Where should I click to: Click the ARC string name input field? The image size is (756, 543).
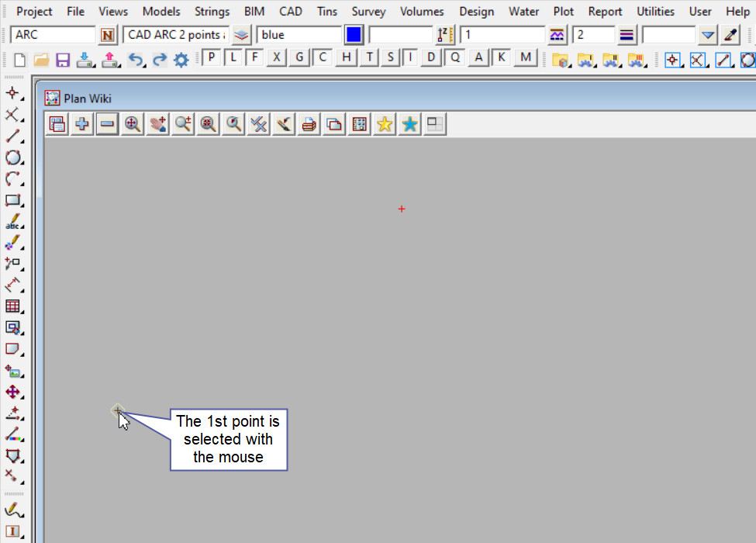(x=53, y=35)
